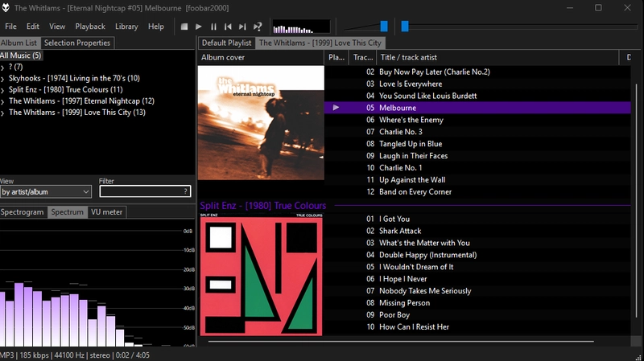Viewport: 644px width, 361px height.
Task: Click the Play button in toolbar
Action: [x=198, y=27]
